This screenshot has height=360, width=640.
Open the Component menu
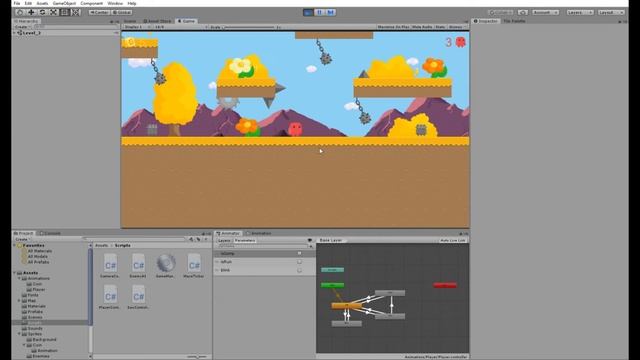(x=91, y=3)
